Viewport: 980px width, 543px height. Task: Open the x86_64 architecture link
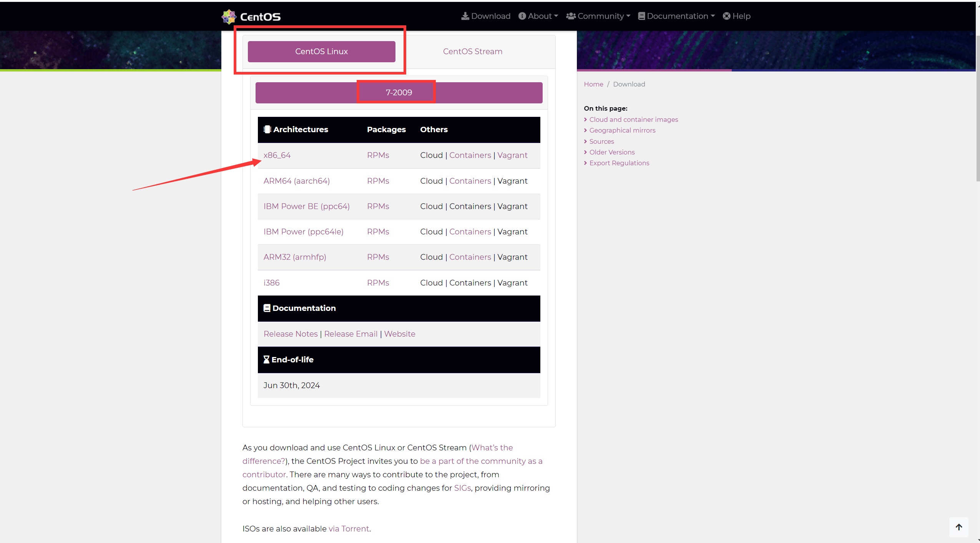(x=277, y=155)
